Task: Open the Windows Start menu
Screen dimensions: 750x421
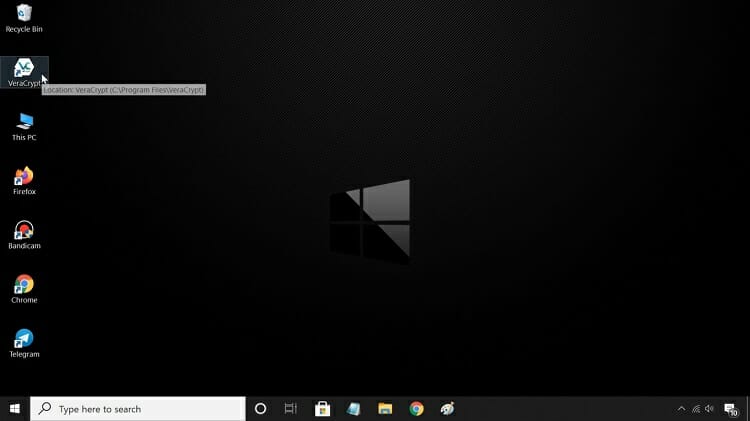Action: [x=15, y=409]
